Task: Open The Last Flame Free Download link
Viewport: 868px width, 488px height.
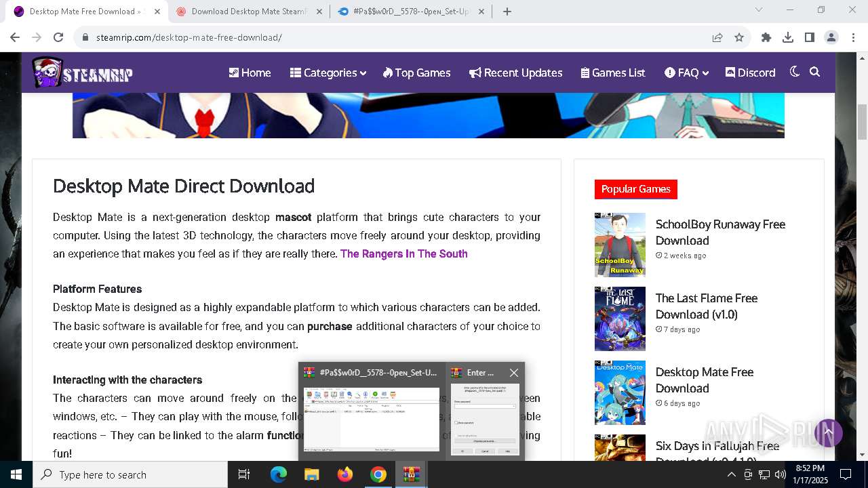Action: (x=707, y=306)
